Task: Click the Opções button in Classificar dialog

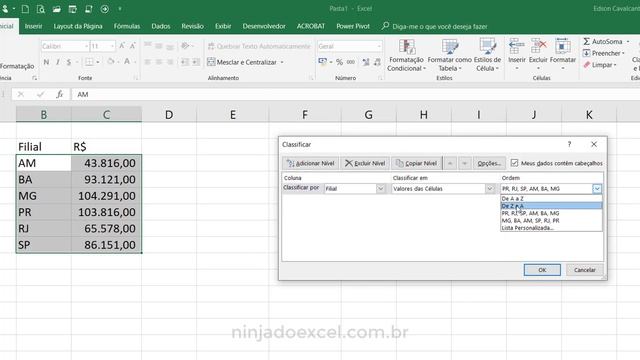Action: 489,163
